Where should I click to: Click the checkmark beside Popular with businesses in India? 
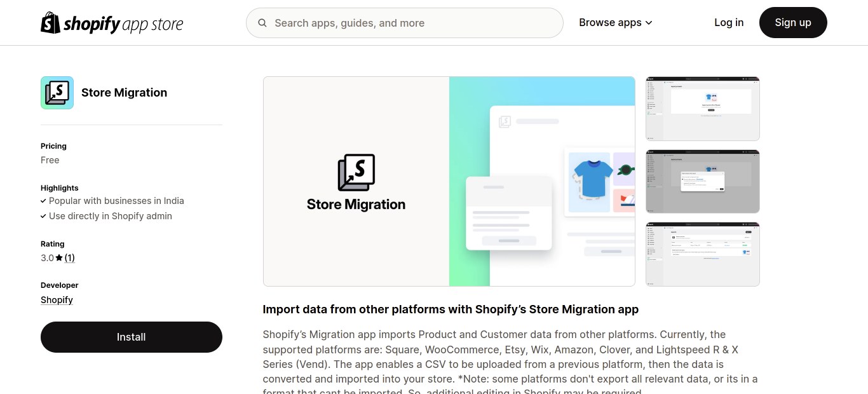coord(43,200)
